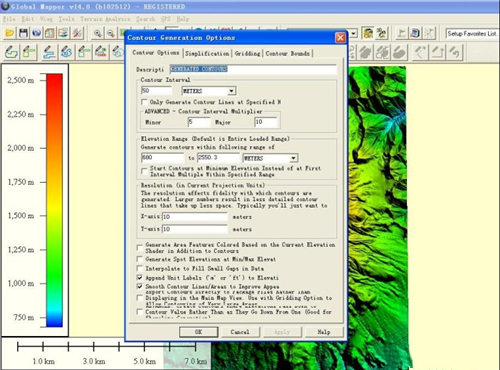
Task: Click the Open Data File folder icon
Action: point(10,33)
